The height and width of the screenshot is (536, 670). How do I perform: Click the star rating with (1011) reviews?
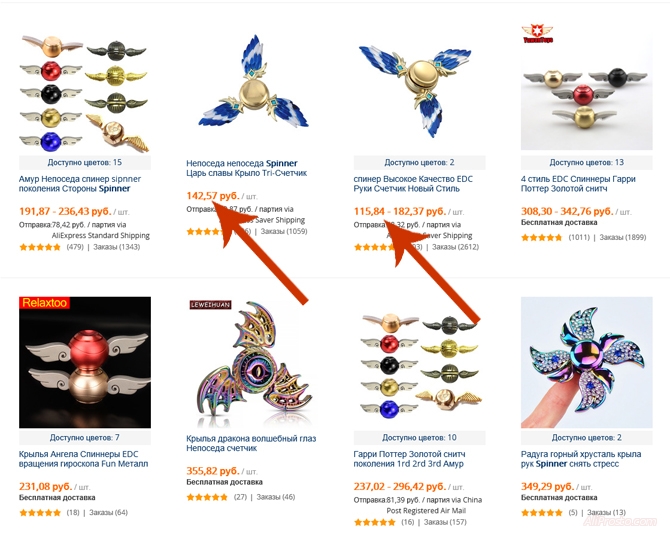(542, 238)
